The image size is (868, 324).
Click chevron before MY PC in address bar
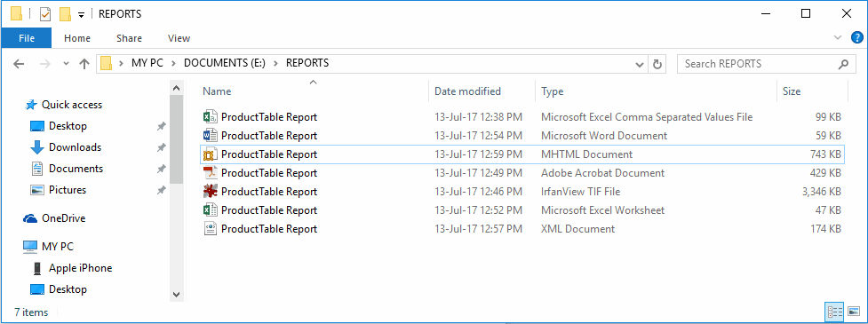point(121,63)
